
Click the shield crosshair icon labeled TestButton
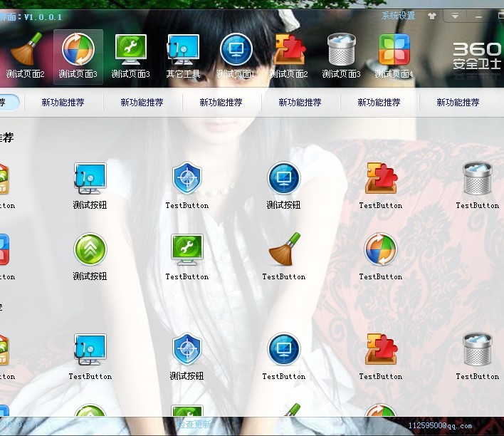[187, 186]
